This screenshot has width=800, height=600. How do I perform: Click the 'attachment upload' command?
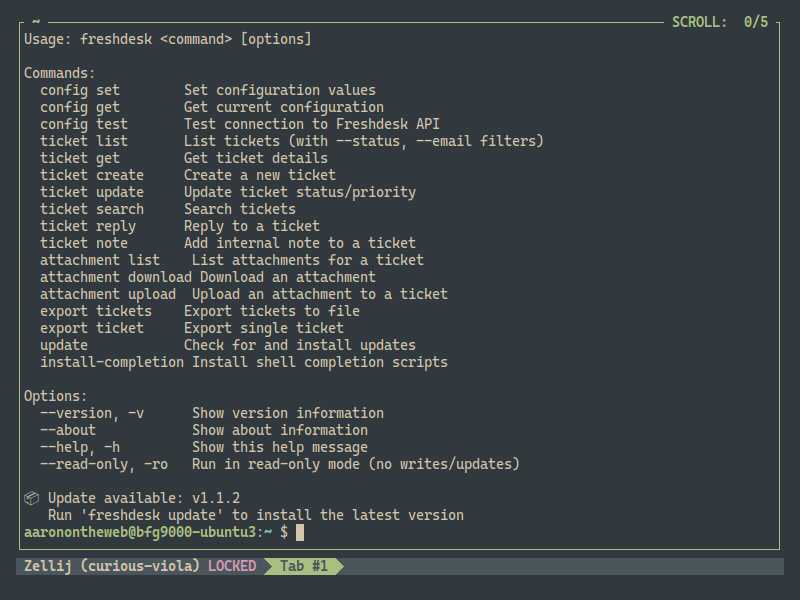108,294
